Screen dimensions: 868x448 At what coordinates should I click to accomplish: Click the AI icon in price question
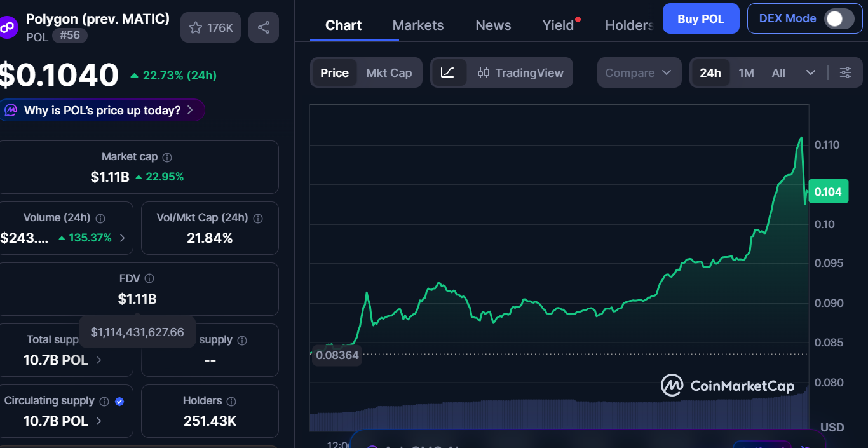(11, 110)
